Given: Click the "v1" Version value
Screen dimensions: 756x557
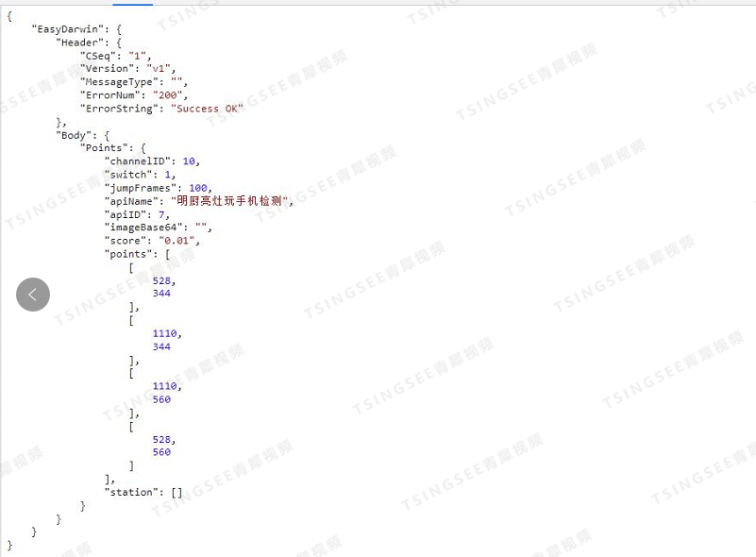Looking at the screenshot, I should pos(159,69).
